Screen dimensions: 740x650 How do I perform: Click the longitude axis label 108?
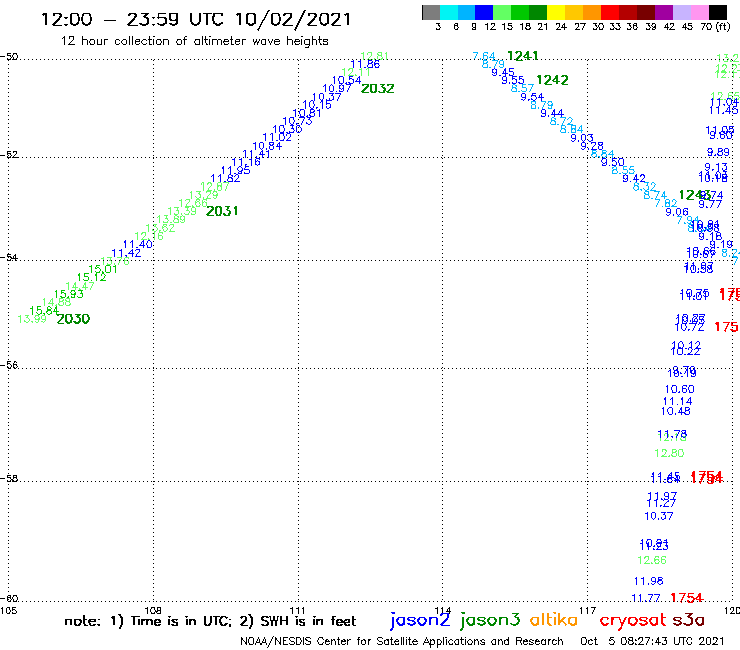(x=153, y=610)
